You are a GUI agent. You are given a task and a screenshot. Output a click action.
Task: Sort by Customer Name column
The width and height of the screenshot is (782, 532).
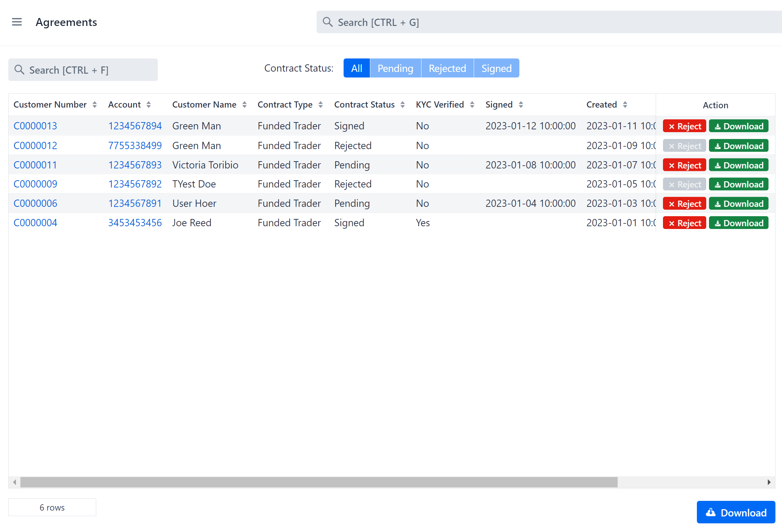tap(244, 105)
